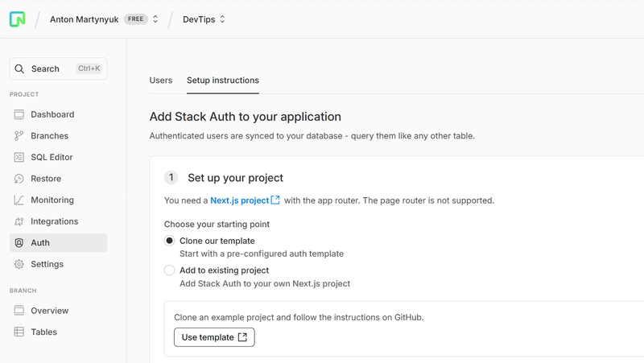This screenshot has height=363, width=644.
Task: Select the Auth sidebar item
Action: pyautogui.click(x=58, y=243)
